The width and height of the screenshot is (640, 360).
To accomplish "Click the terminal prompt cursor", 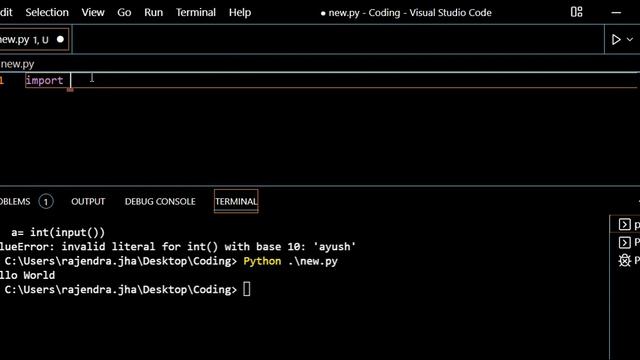I will pyautogui.click(x=247, y=289).
